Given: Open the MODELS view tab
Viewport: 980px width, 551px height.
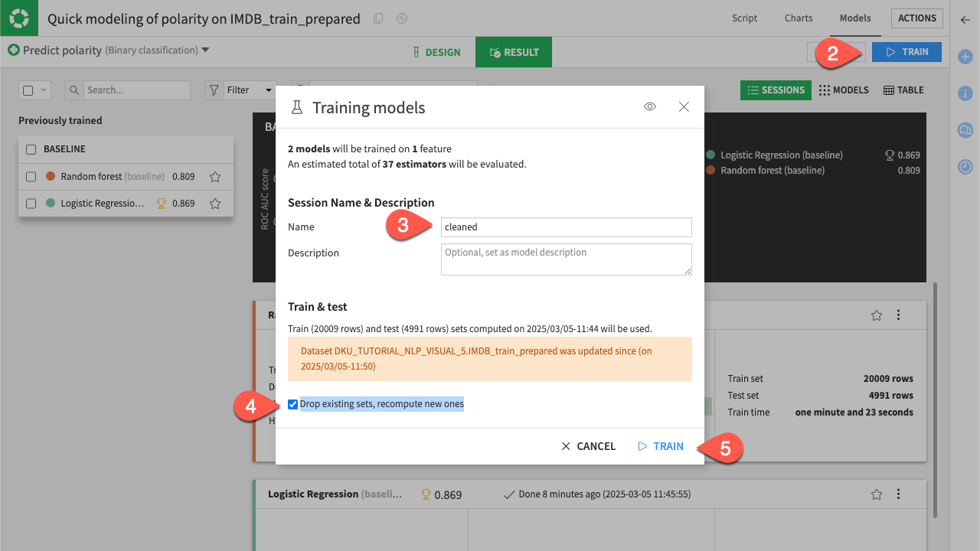Looking at the screenshot, I should (844, 90).
